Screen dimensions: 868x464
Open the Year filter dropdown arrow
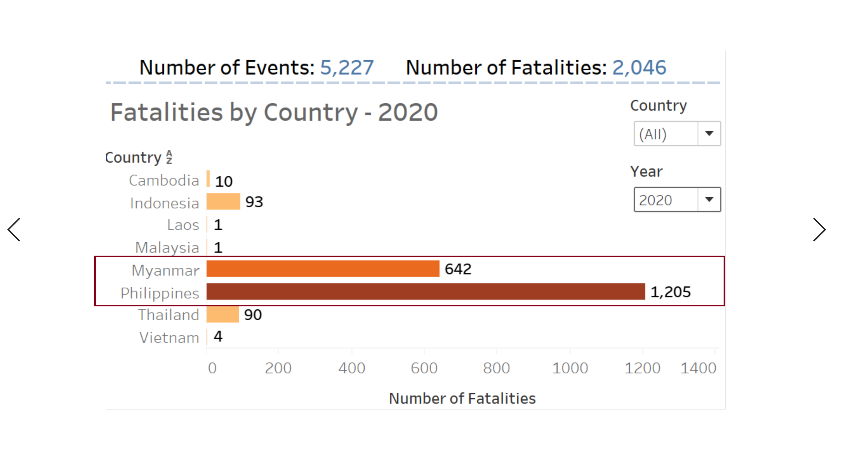tap(709, 200)
